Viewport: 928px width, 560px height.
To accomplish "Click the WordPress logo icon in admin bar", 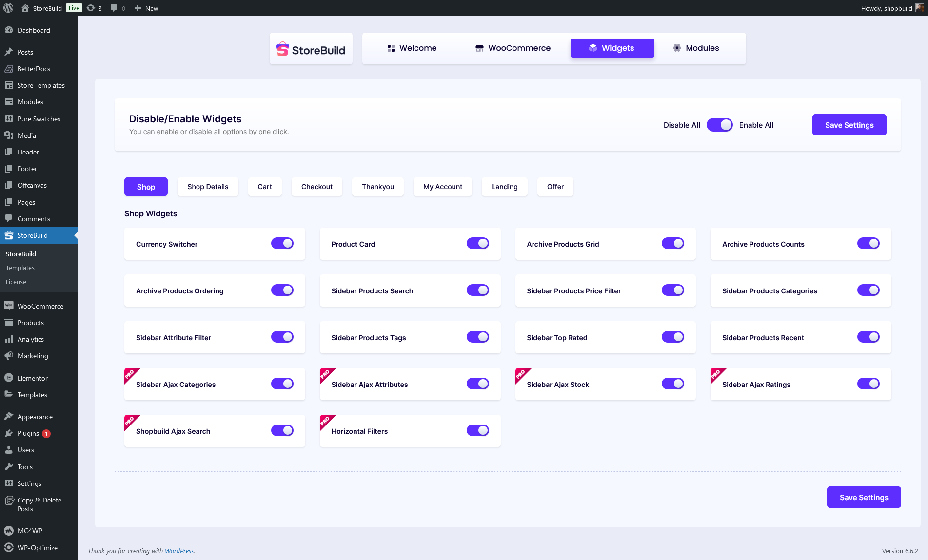I will (8, 8).
